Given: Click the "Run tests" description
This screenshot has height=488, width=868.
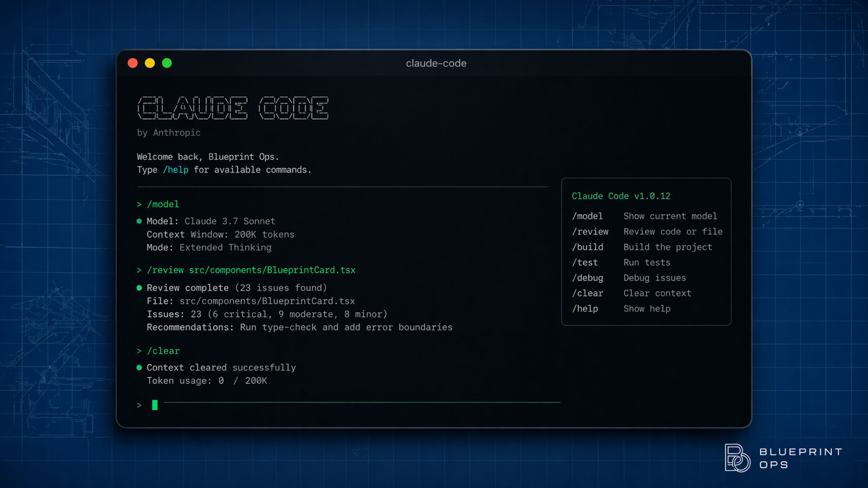Looking at the screenshot, I should click(x=647, y=263).
